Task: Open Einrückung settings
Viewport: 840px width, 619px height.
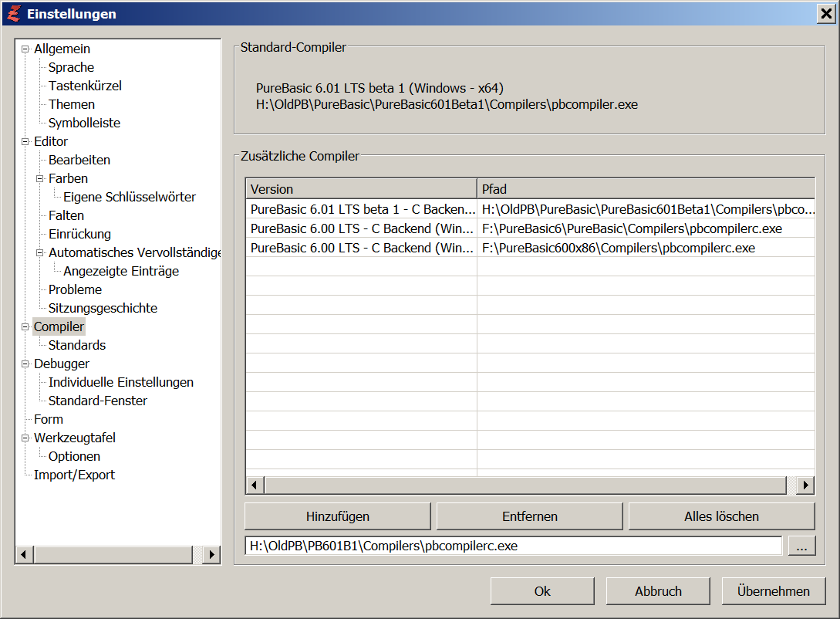Action: (x=79, y=234)
